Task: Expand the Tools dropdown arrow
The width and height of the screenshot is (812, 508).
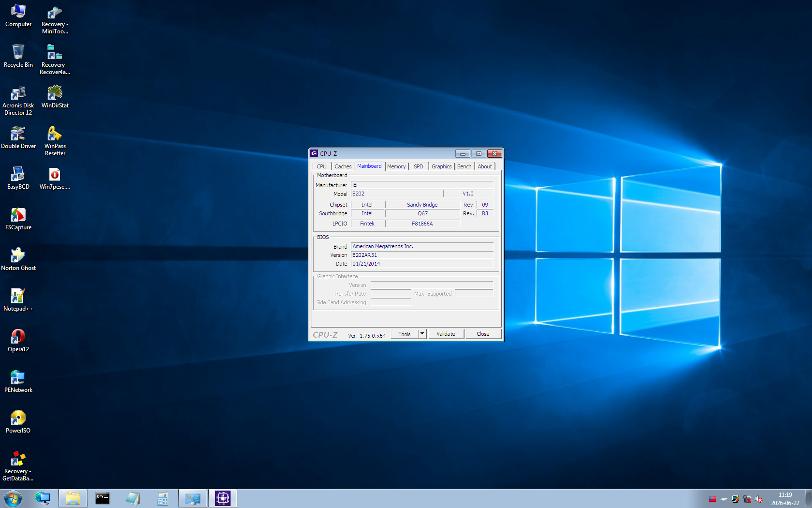Action: click(422, 334)
